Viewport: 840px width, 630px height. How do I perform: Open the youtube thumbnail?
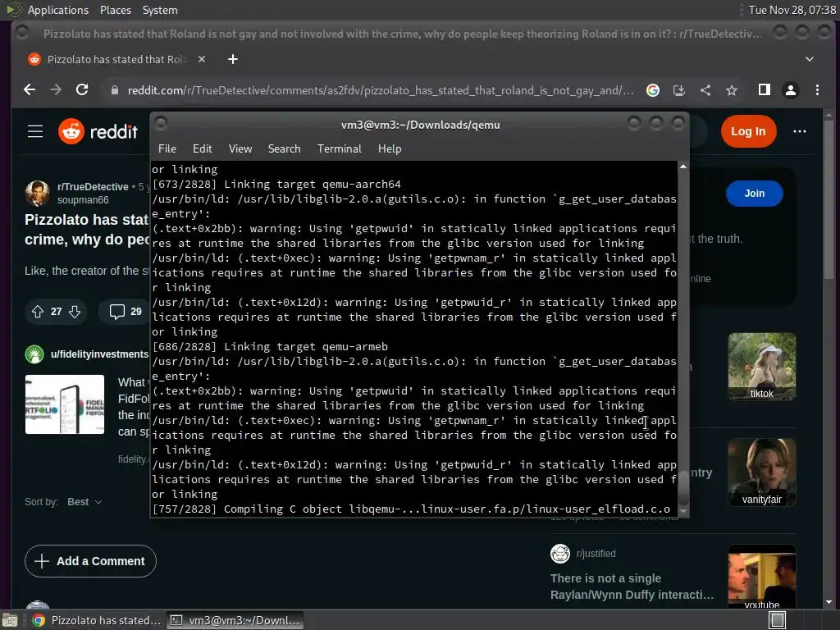pos(761,577)
